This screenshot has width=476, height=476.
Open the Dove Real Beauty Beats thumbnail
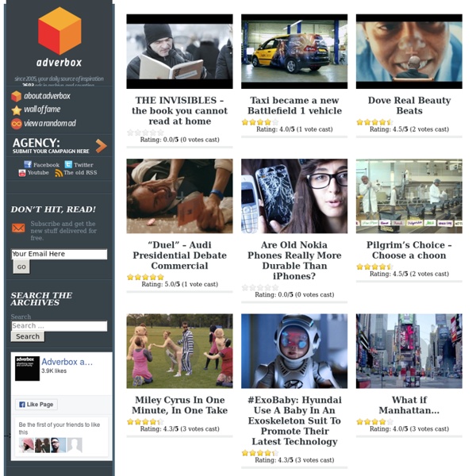point(409,52)
